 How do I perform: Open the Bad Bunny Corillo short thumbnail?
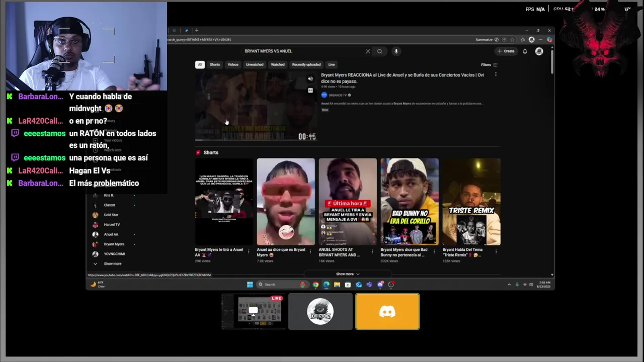point(410,202)
